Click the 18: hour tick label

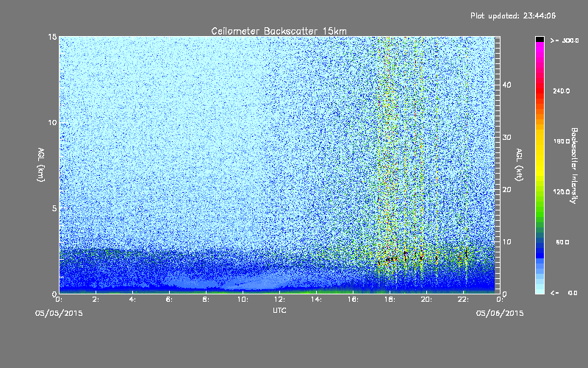click(390, 300)
